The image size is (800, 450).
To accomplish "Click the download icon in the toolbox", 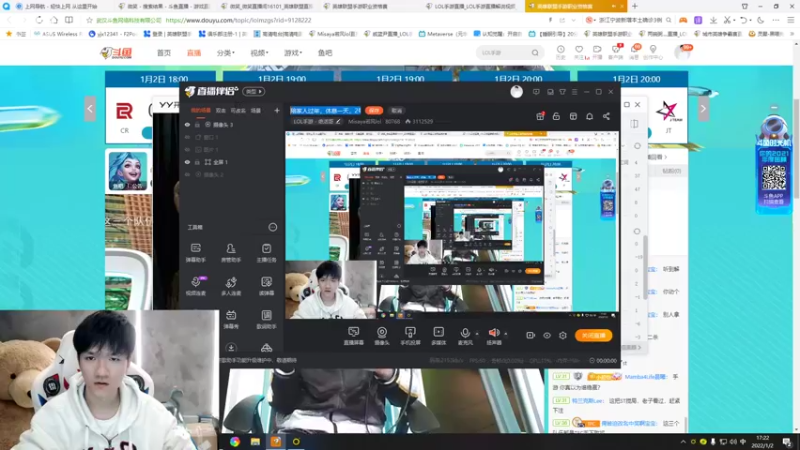I will pyautogui.click(x=231, y=348).
